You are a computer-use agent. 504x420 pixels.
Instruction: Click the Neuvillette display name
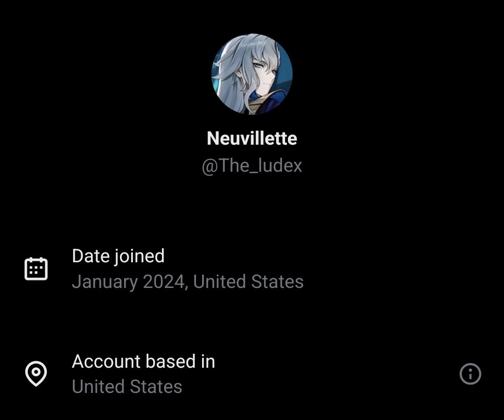point(252,138)
